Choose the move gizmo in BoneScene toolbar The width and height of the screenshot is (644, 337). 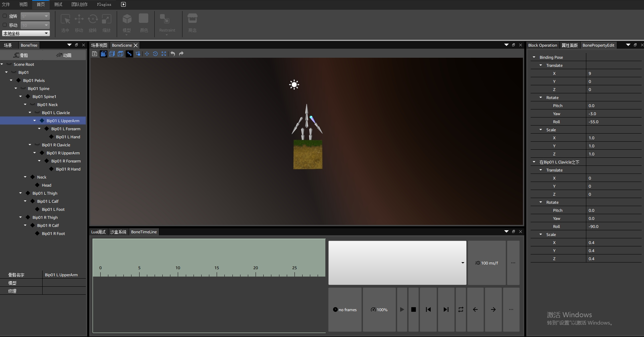click(x=147, y=54)
